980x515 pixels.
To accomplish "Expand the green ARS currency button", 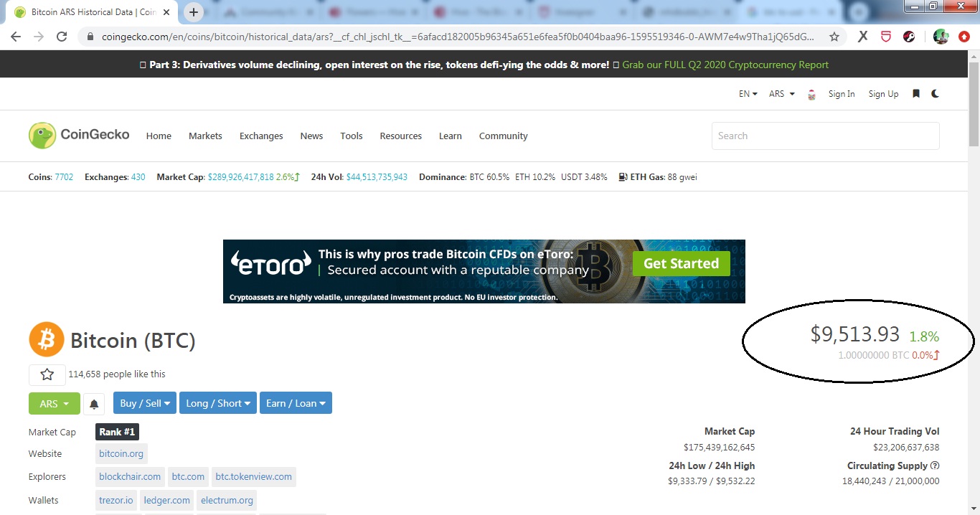I will coord(55,403).
